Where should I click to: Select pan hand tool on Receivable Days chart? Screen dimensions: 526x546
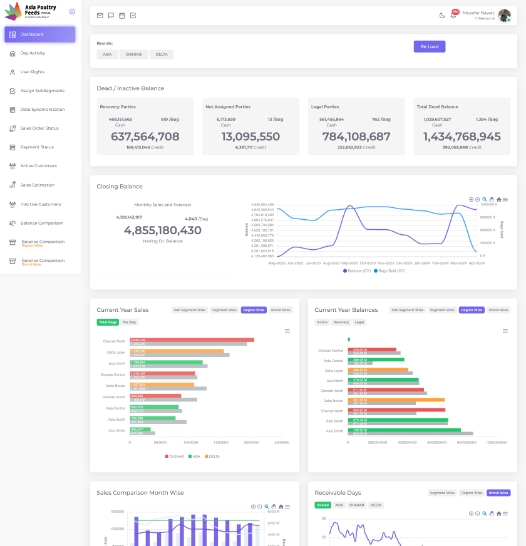[492, 514]
